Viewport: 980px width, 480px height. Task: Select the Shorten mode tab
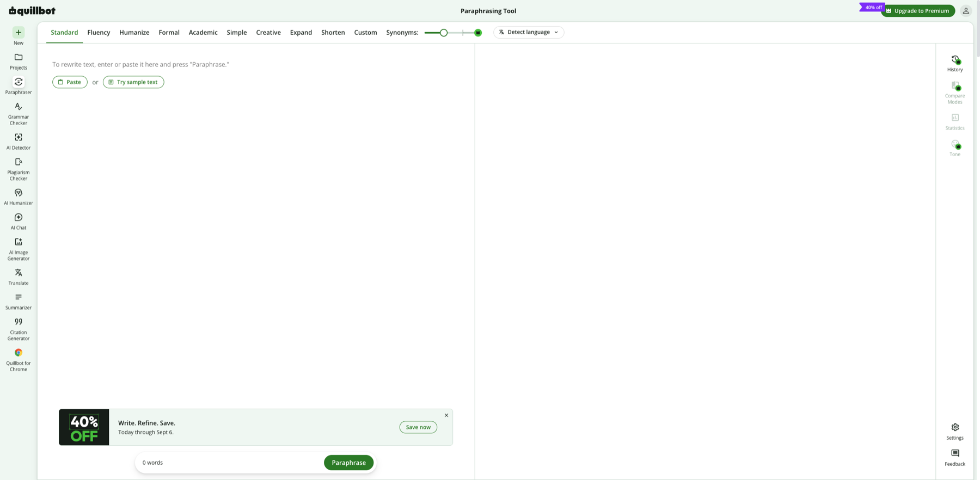coord(333,33)
